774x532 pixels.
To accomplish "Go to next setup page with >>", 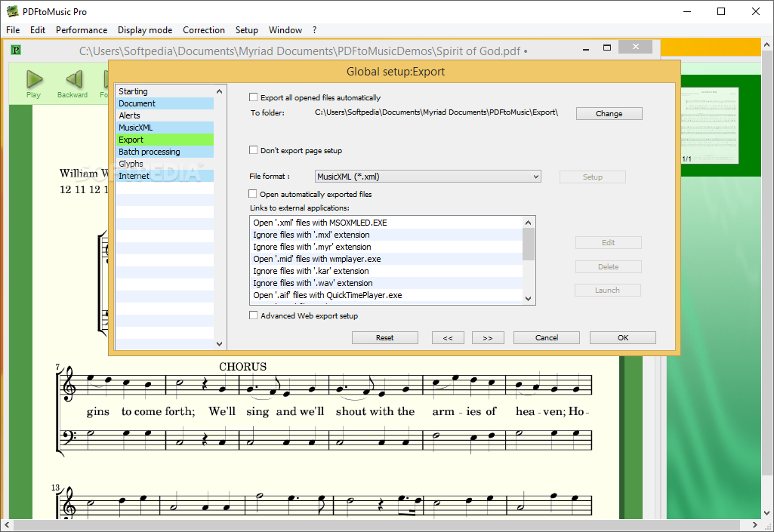I will coord(488,337).
